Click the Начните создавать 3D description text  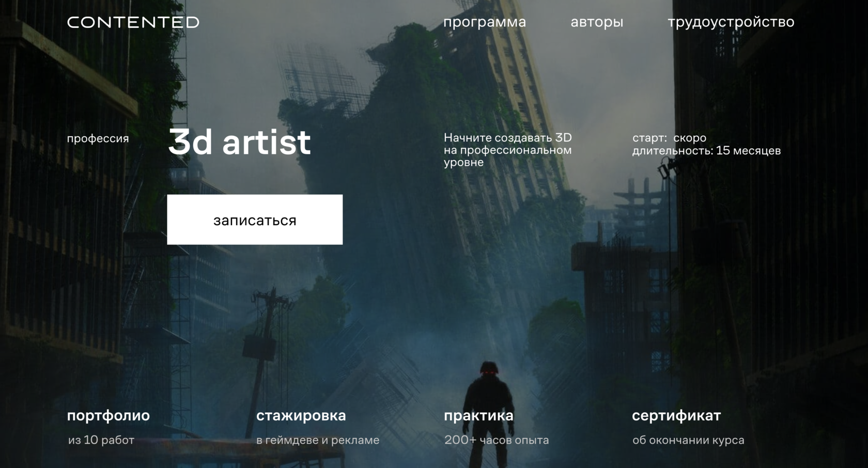click(x=508, y=150)
